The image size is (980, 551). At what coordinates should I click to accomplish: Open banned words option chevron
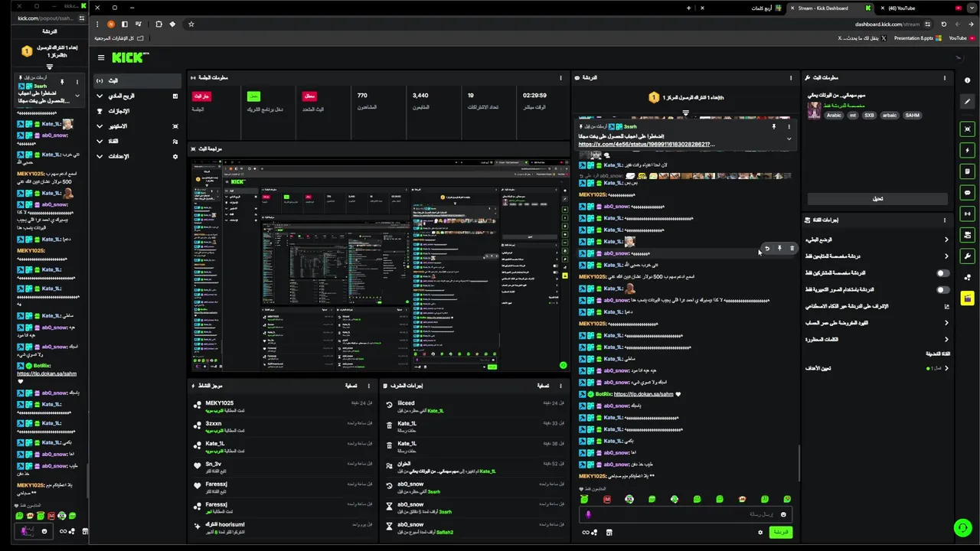(946, 339)
